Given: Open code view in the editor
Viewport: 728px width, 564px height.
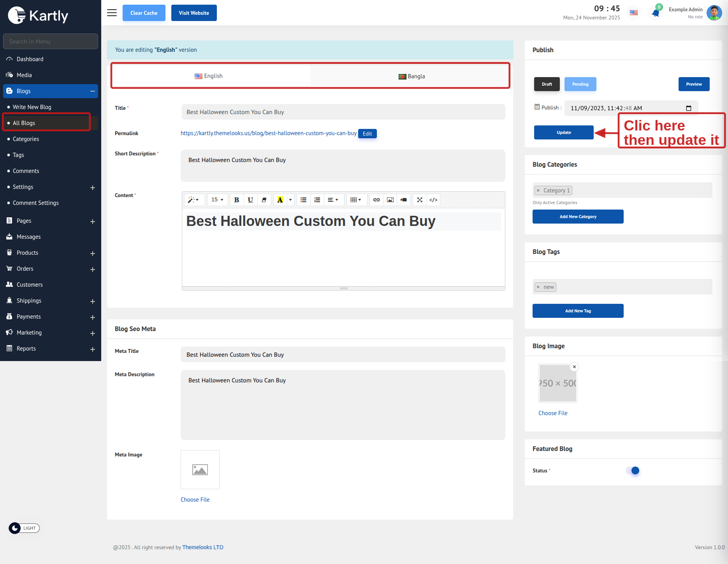Looking at the screenshot, I should point(433,200).
